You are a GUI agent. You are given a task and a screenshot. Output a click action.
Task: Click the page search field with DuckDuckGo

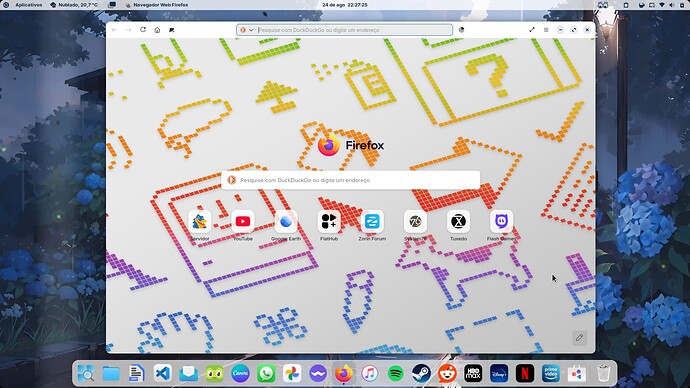tap(351, 180)
